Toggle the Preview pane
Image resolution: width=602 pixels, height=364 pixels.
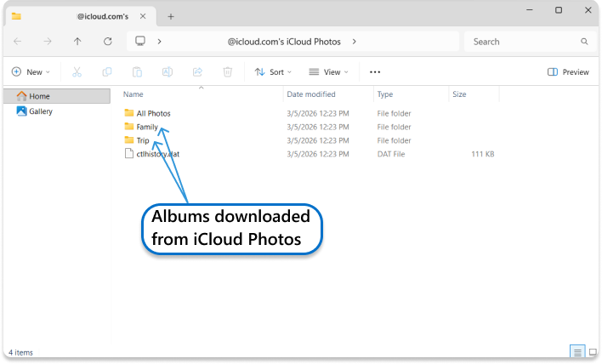pos(568,71)
